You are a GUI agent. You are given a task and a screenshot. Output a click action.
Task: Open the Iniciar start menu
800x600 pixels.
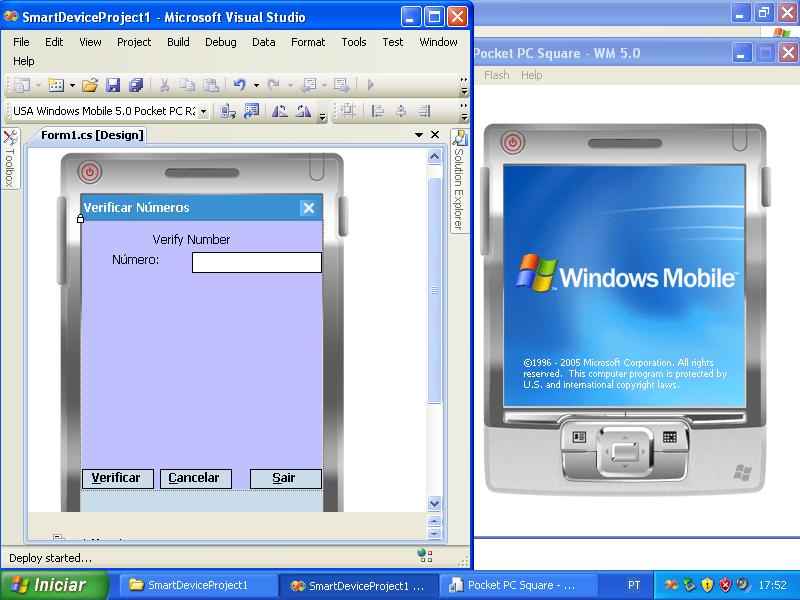pos(55,585)
